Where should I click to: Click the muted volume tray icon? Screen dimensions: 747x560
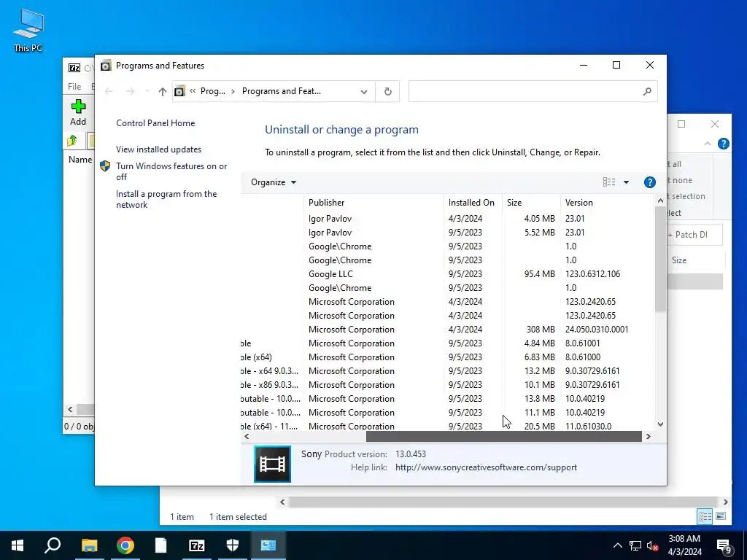click(x=653, y=545)
